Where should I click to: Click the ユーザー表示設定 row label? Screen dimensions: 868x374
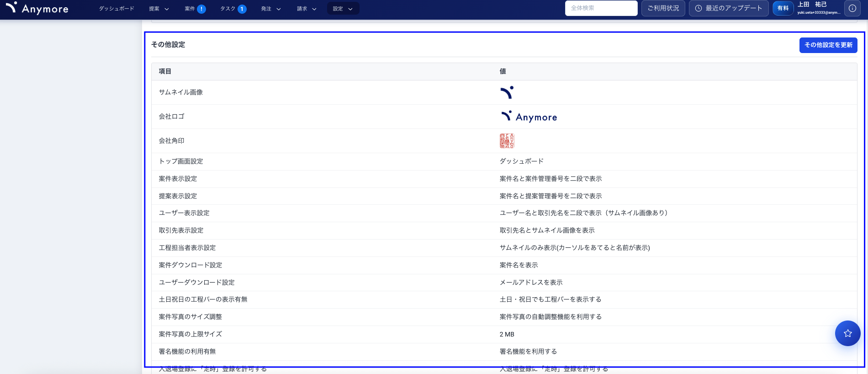point(184,213)
